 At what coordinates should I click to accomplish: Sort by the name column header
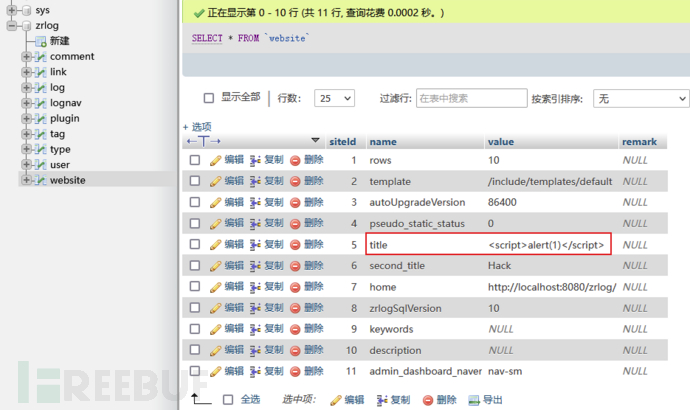[383, 142]
